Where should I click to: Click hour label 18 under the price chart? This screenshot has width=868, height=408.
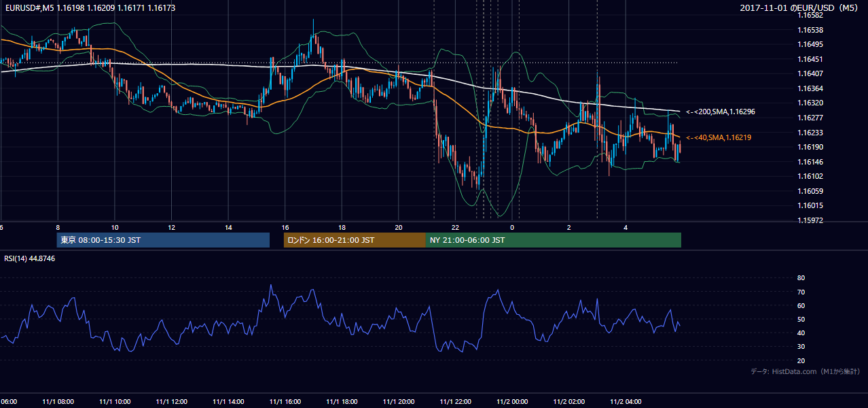pyautogui.click(x=342, y=227)
